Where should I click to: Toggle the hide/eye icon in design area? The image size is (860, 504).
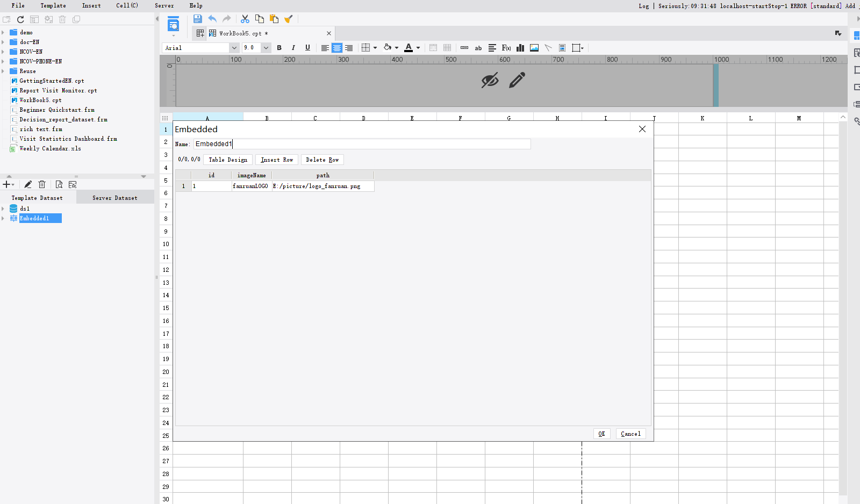point(490,80)
